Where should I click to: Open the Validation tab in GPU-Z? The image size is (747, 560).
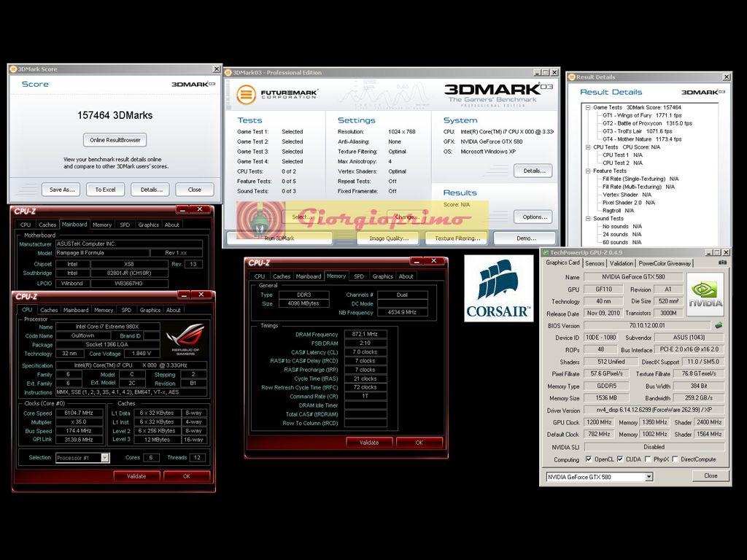tap(622, 263)
